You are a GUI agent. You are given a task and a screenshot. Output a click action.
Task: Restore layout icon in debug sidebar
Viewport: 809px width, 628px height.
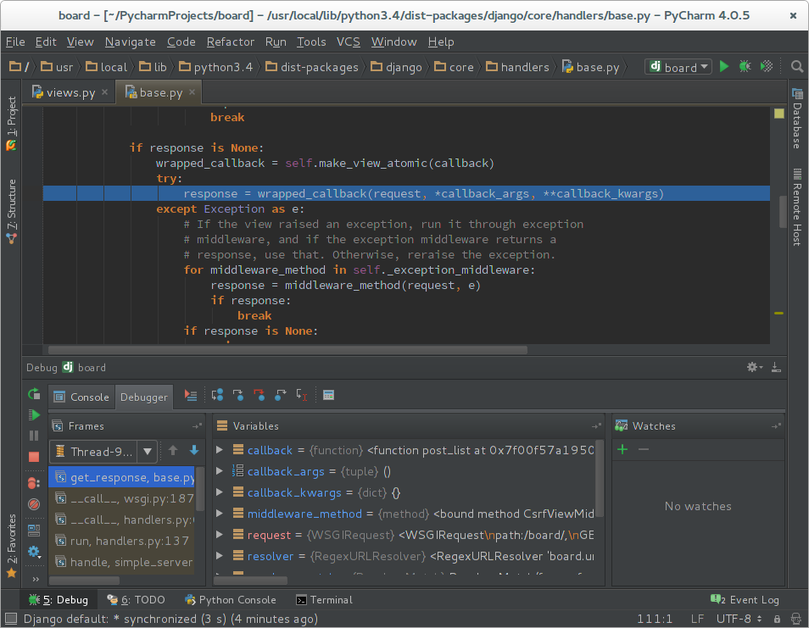(x=34, y=530)
